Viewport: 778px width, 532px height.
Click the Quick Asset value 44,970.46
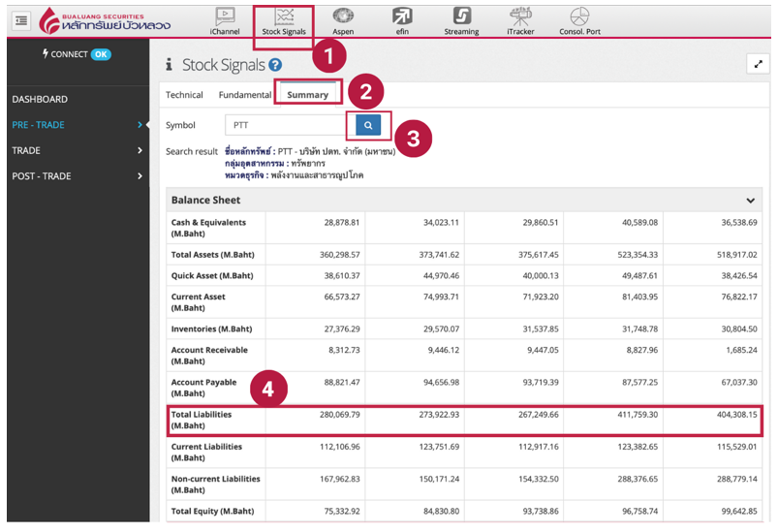441,275
